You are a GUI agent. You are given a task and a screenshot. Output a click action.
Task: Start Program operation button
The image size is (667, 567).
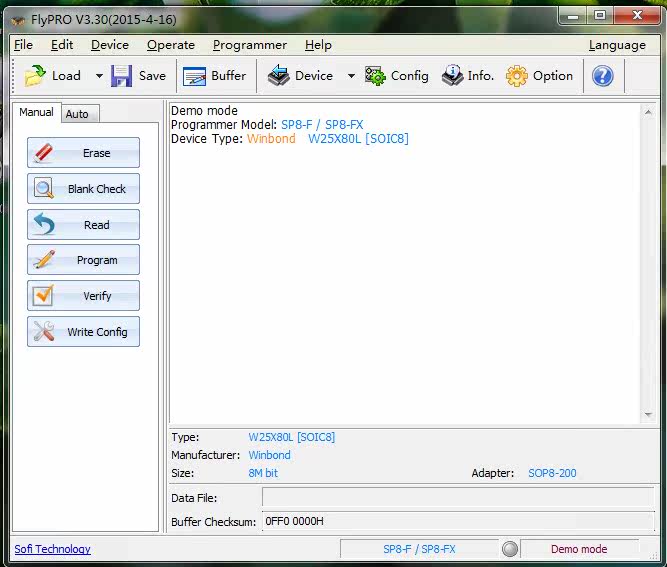coord(84,260)
